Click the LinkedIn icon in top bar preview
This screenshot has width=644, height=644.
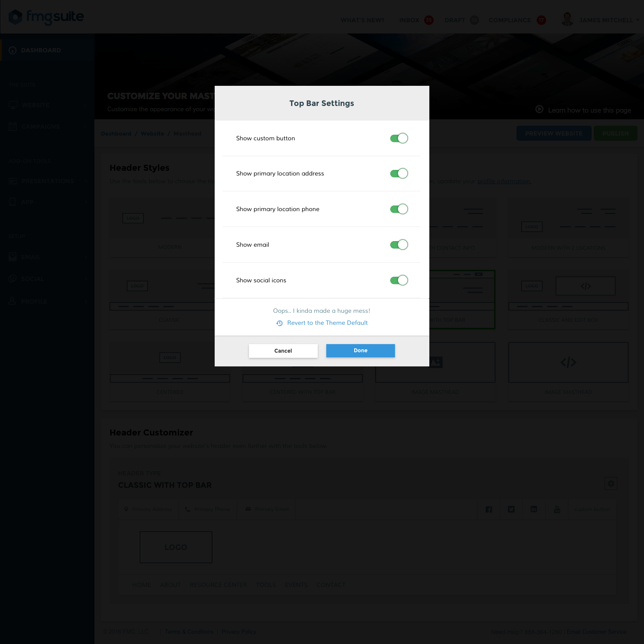[534, 509]
